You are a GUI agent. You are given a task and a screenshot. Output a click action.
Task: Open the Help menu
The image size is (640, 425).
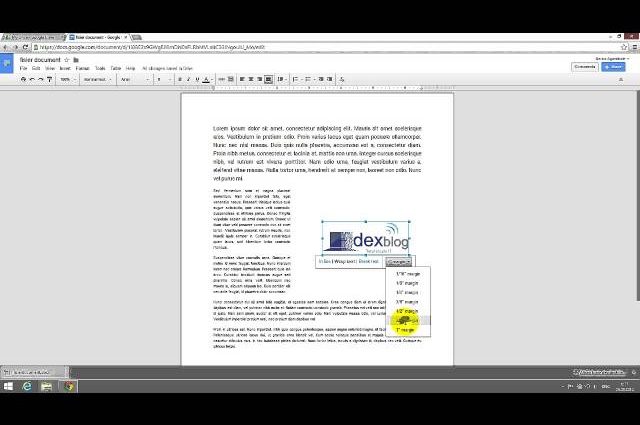[x=131, y=68]
